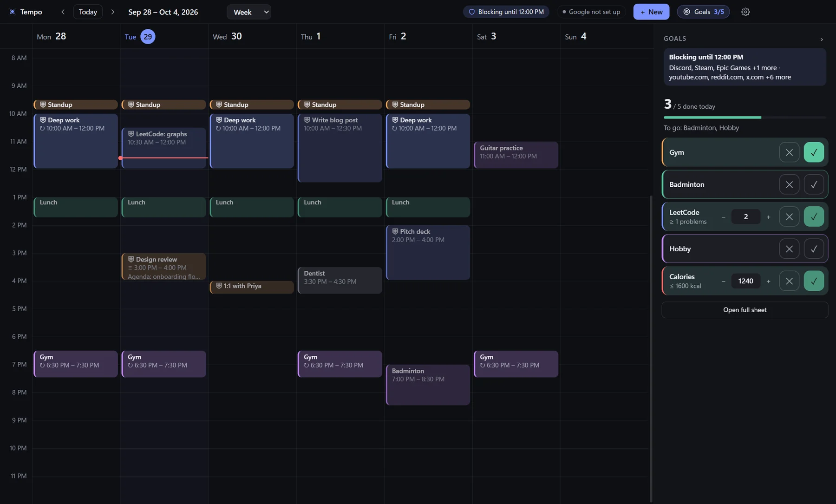Open Pitch deck event on Friday
The height and width of the screenshot is (504, 836).
pyautogui.click(x=428, y=253)
